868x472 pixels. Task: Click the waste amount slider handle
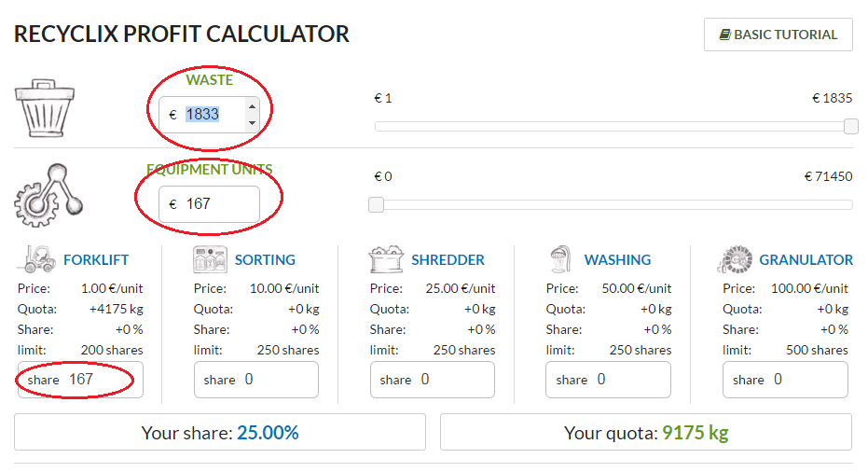[x=850, y=126]
